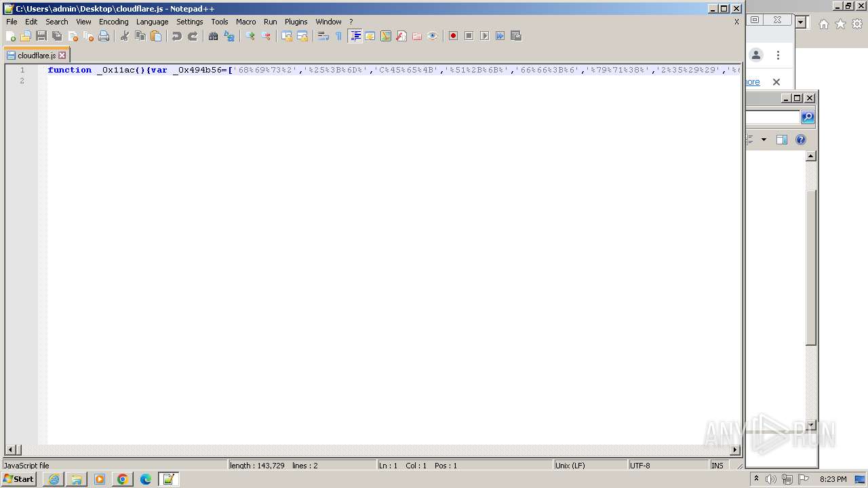Create a new document with New icon
Viewport: 868px width, 488px height.
(x=10, y=36)
